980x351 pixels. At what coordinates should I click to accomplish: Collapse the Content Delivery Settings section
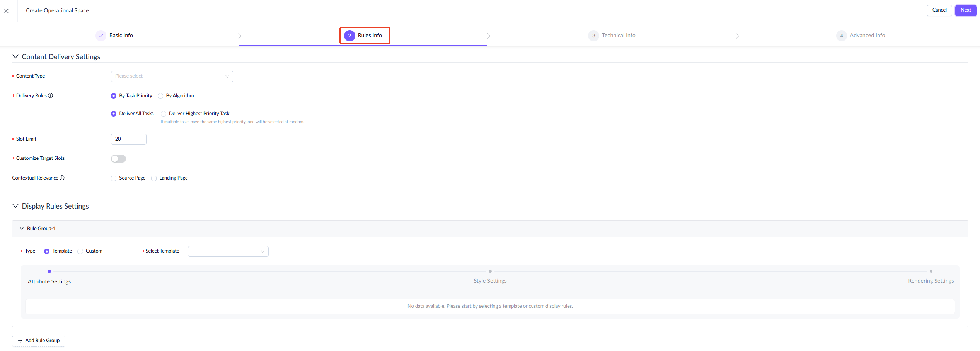pos(15,57)
